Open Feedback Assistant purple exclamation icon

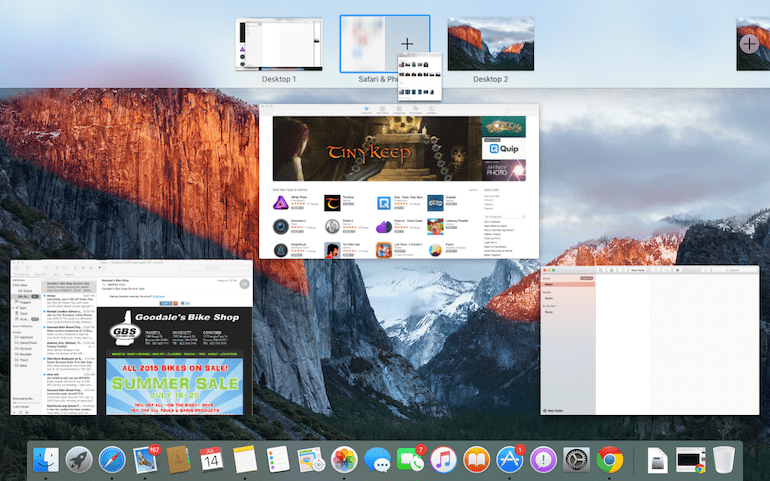click(543, 460)
